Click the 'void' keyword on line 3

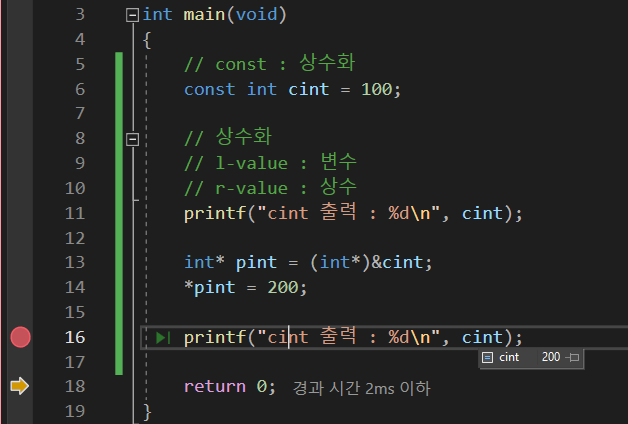pyautogui.click(x=256, y=15)
